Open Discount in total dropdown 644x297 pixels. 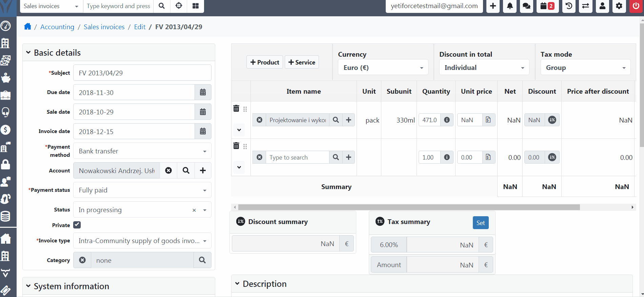coord(484,68)
